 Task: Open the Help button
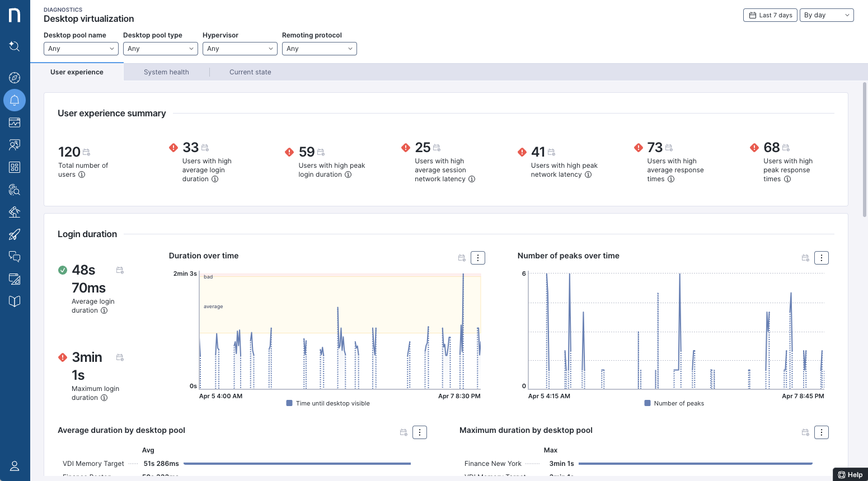(850, 475)
